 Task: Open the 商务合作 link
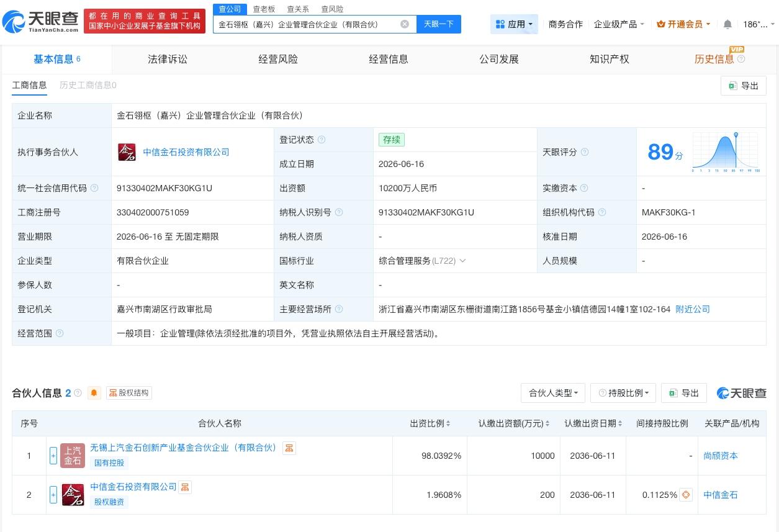point(565,24)
